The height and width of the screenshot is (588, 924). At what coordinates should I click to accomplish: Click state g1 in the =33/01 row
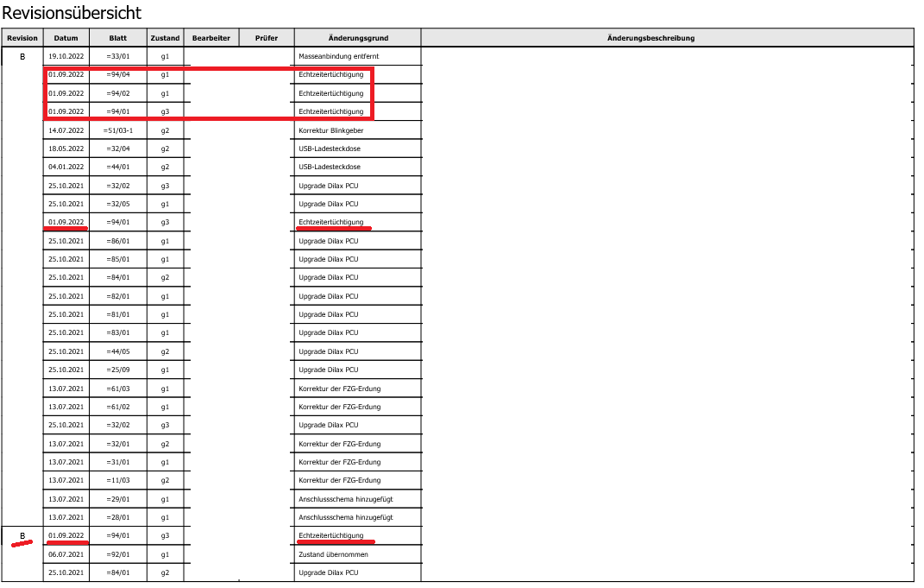coord(165,57)
